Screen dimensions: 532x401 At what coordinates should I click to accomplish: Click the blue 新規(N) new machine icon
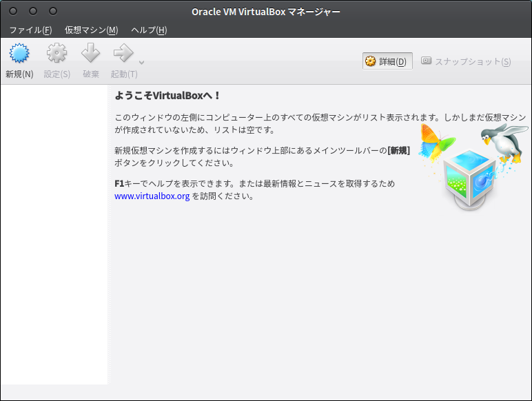click(x=19, y=53)
